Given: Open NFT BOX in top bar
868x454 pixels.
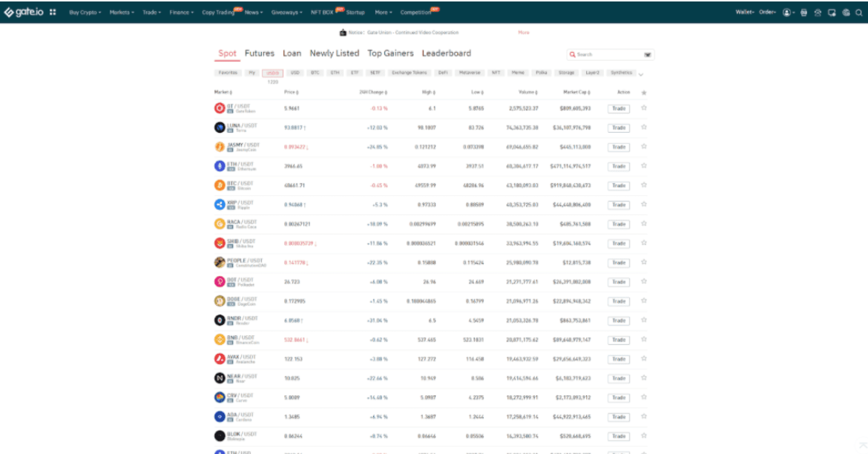Looking at the screenshot, I should pos(322,12).
